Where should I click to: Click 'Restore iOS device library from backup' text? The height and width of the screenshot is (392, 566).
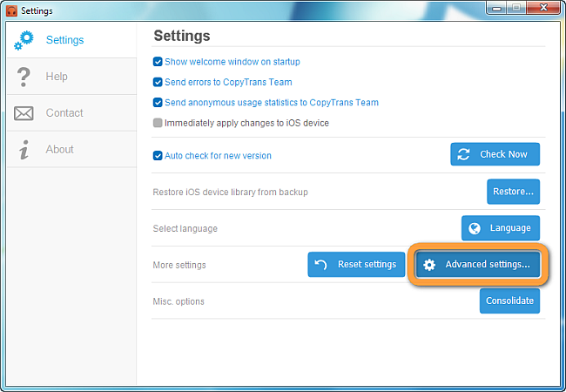230,192
